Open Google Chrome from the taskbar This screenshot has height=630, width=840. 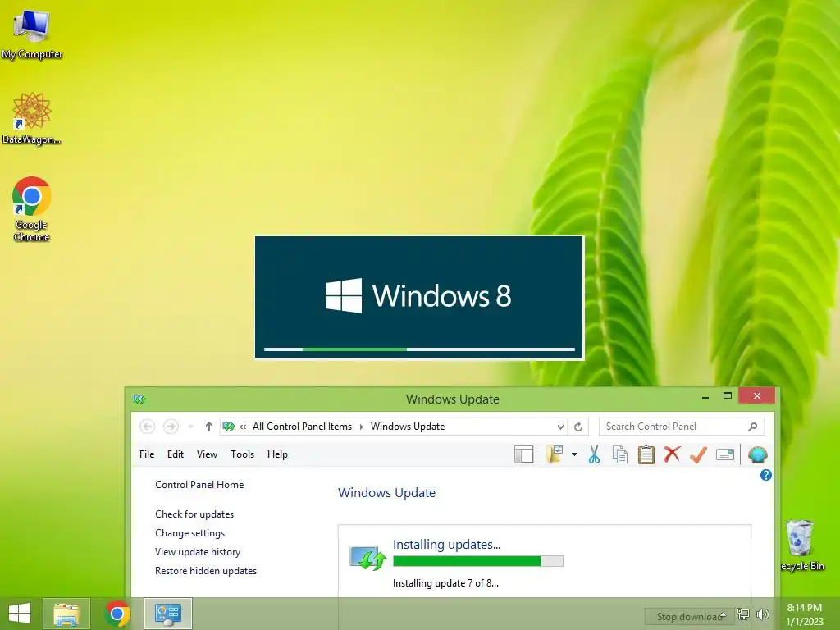pos(117,614)
